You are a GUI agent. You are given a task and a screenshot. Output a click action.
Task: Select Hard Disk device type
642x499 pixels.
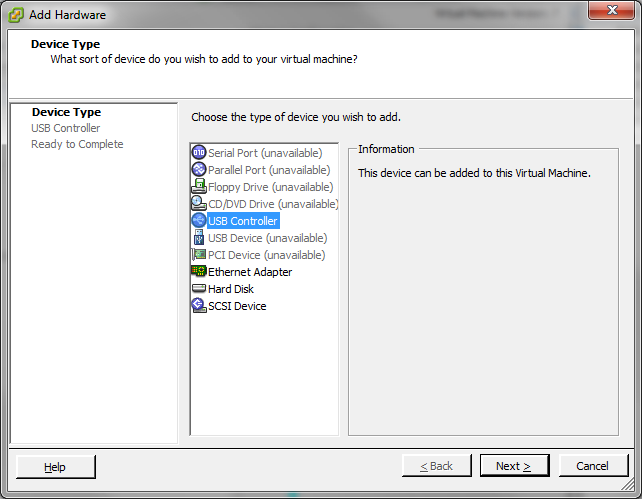click(x=231, y=289)
